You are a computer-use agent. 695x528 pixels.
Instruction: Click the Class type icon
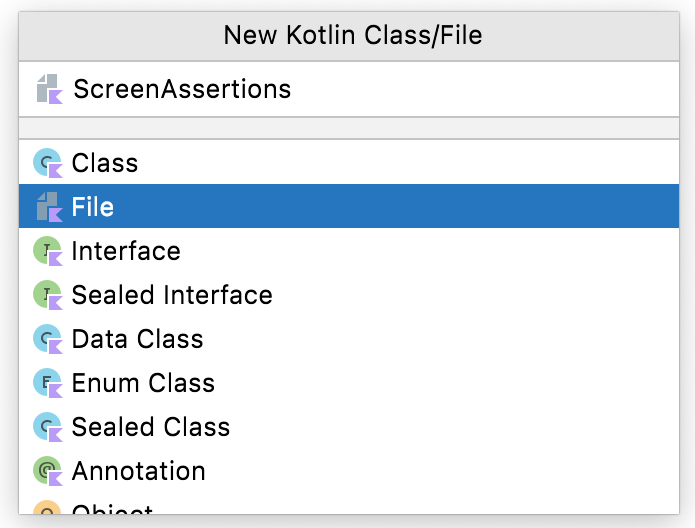click(x=47, y=163)
